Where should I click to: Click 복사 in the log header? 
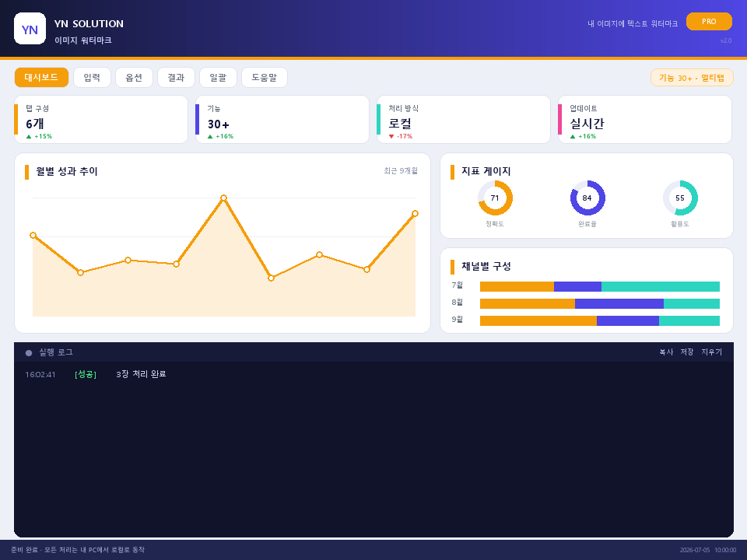(666, 352)
